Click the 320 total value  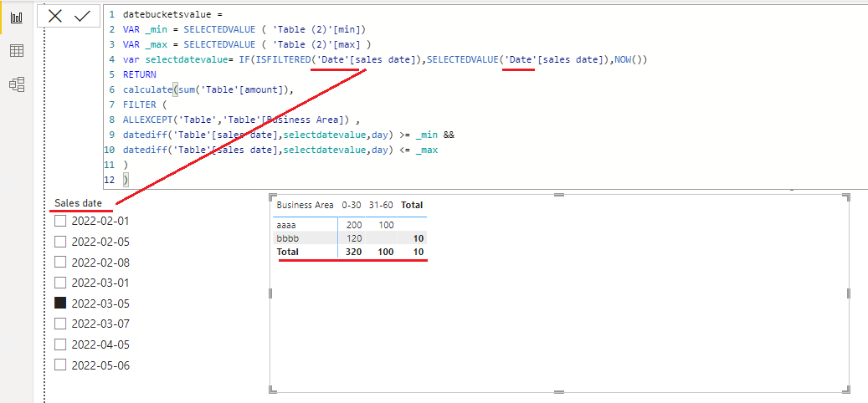pos(354,252)
